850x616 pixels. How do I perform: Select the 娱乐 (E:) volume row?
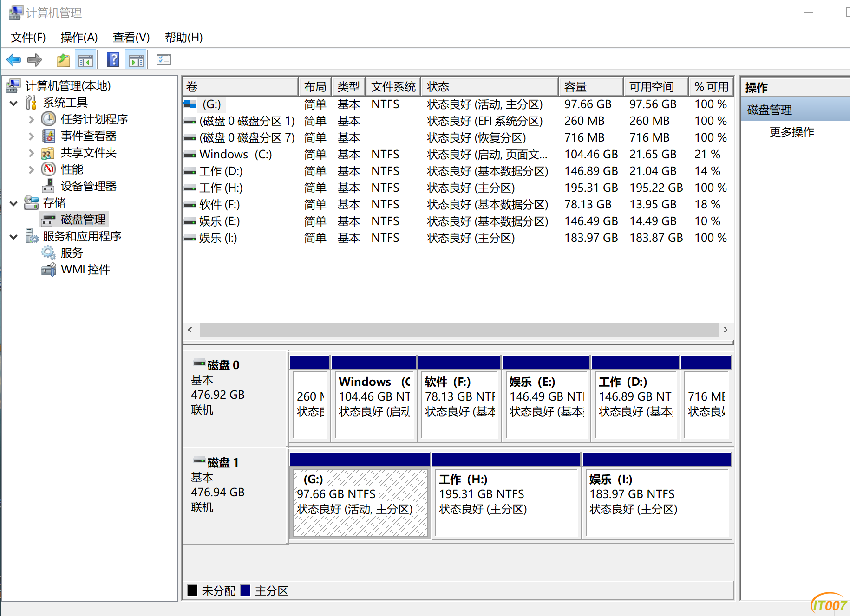coord(458,221)
